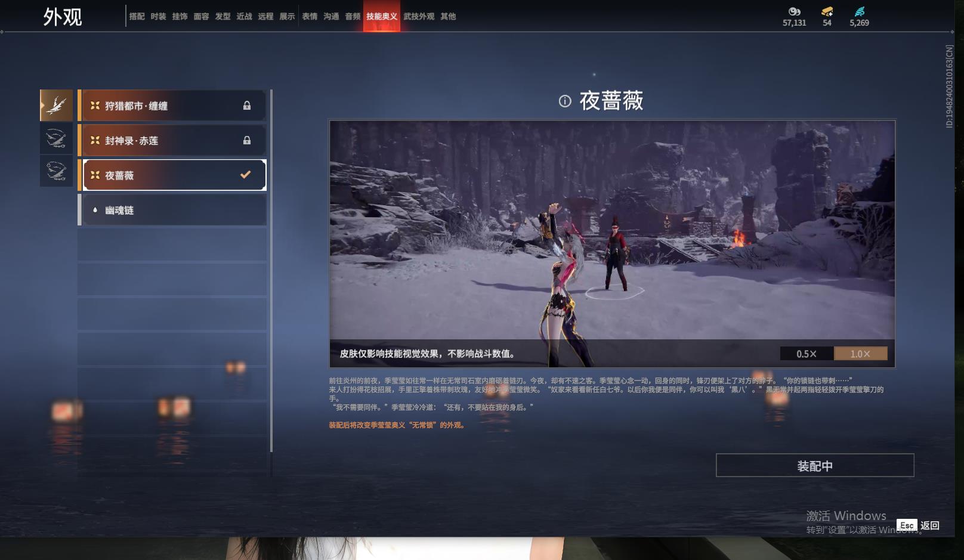The height and width of the screenshot is (560, 964).
Task: Click the lock icon on 封神录·赤莲
Action: 247,140
